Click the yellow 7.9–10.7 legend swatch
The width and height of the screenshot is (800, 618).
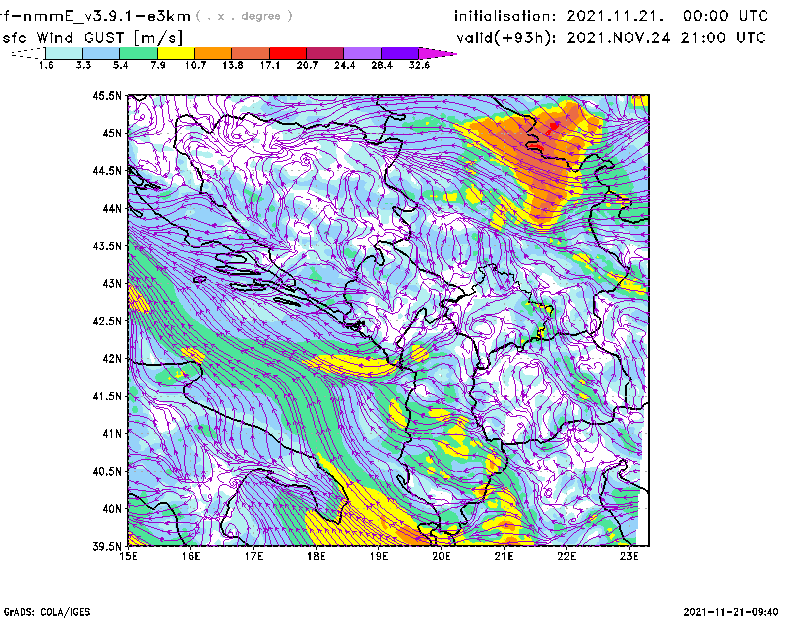(176, 53)
